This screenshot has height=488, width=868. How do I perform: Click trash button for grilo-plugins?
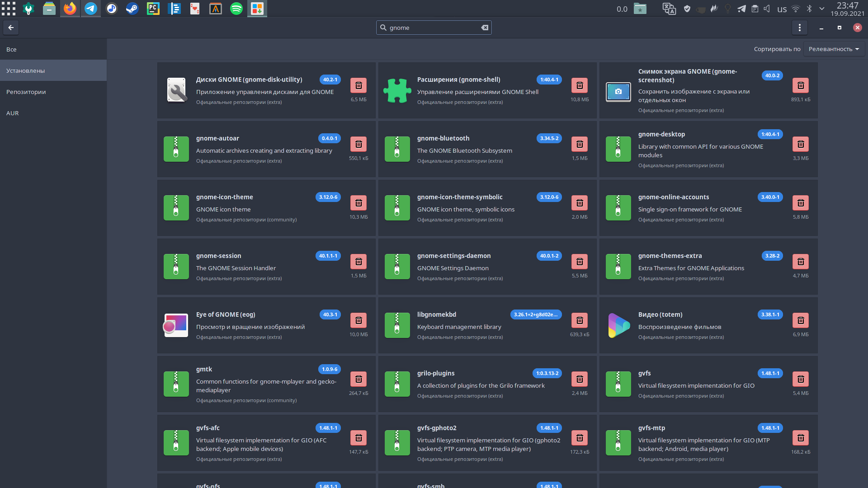click(580, 379)
